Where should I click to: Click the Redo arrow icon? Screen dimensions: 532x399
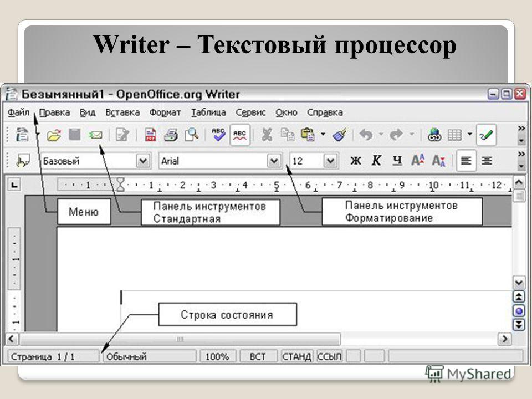(x=396, y=135)
